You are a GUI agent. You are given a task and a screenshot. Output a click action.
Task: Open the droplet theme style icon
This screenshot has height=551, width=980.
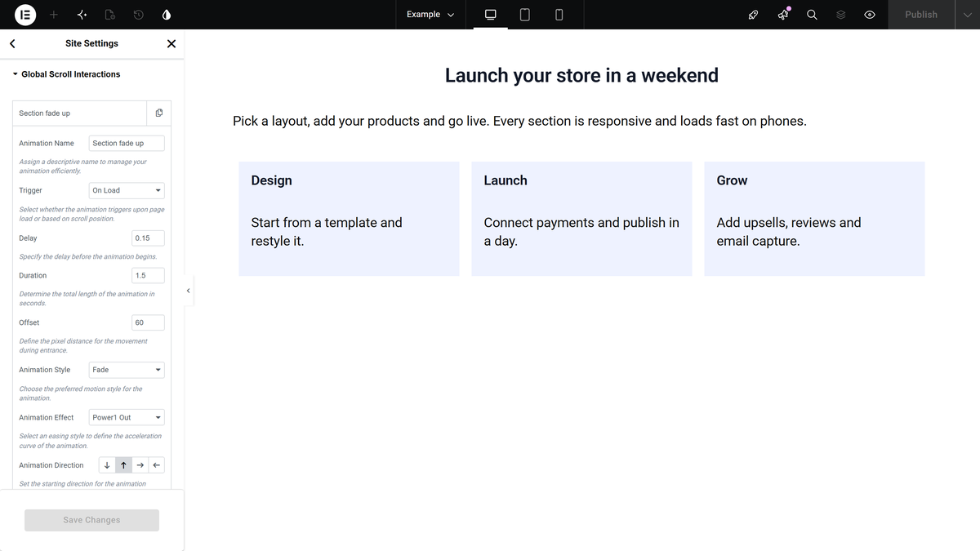167,15
